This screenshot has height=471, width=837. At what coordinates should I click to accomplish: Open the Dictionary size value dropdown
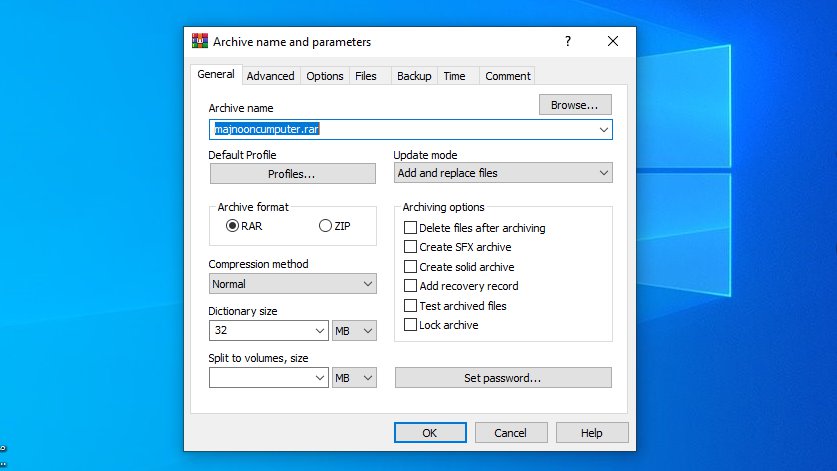(320, 331)
